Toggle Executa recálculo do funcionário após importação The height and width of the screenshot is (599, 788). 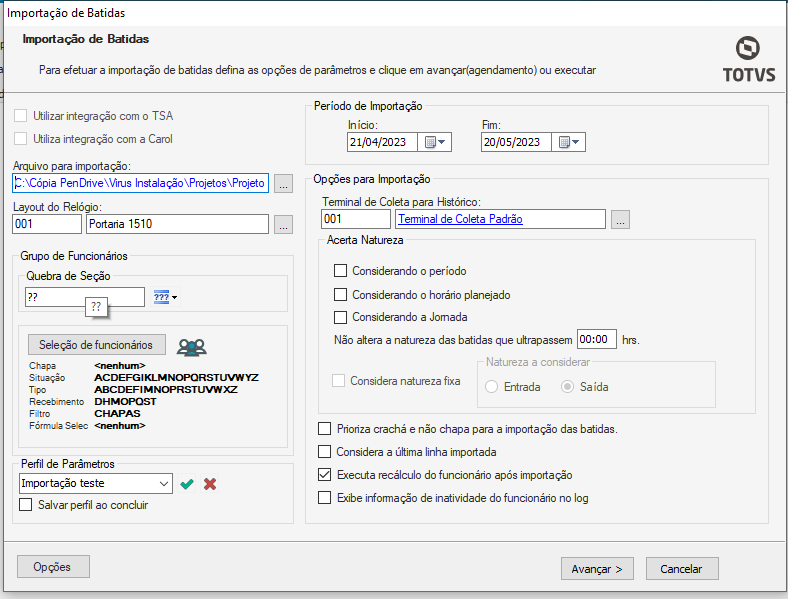(x=324, y=475)
